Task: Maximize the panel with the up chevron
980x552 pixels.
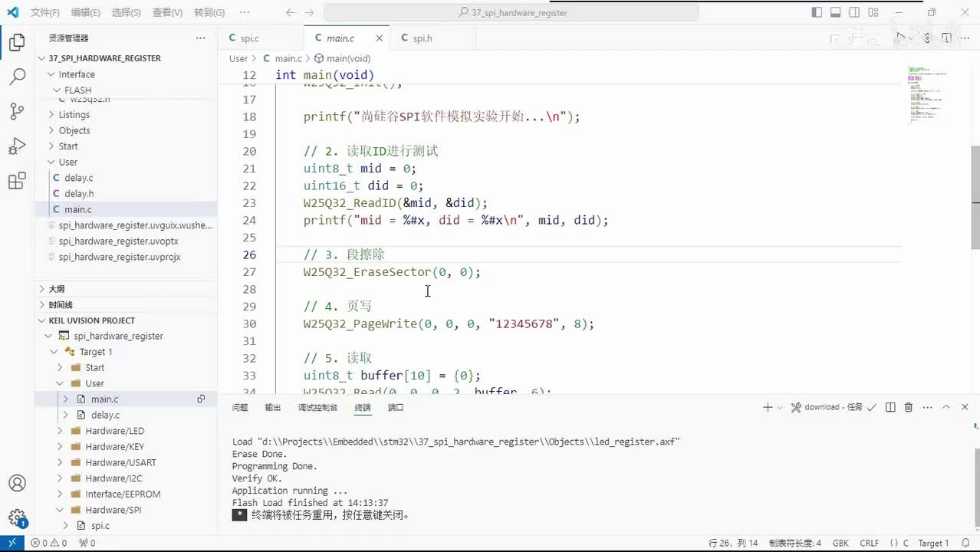Action: click(946, 407)
